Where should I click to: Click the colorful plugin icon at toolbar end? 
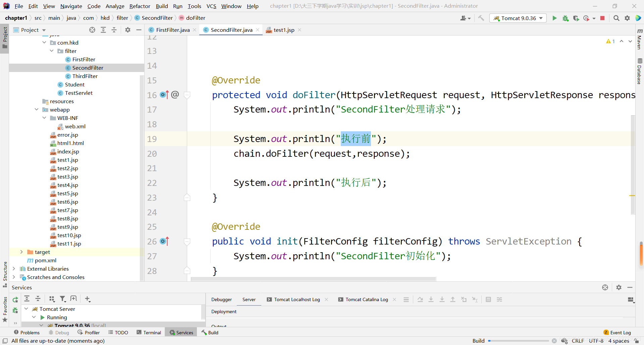coord(638,18)
